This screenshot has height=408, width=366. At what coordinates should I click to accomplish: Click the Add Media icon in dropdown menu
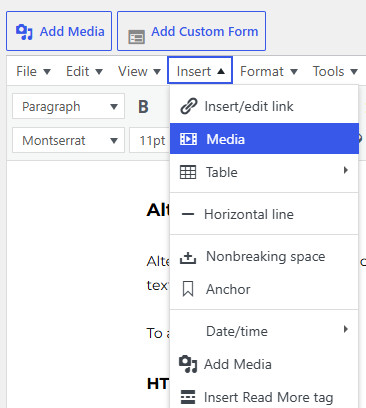pyautogui.click(x=188, y=364)
